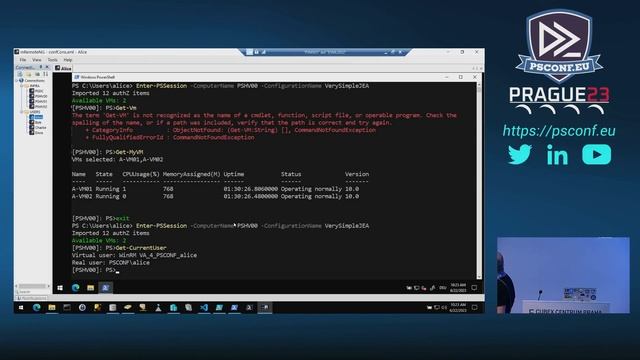The image size is (640, 360).
Task: Open the View menu in mRemoteNG
Action: (37, 60)
